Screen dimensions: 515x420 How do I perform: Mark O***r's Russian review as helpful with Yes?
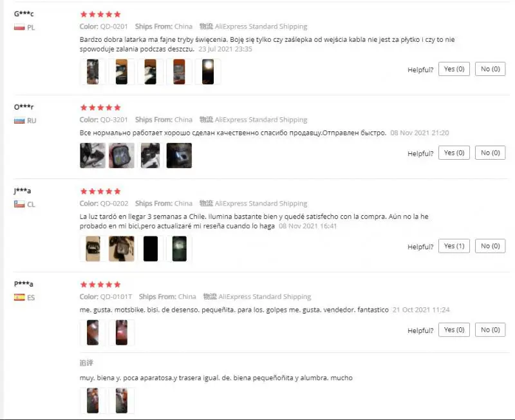pos(454,153)
